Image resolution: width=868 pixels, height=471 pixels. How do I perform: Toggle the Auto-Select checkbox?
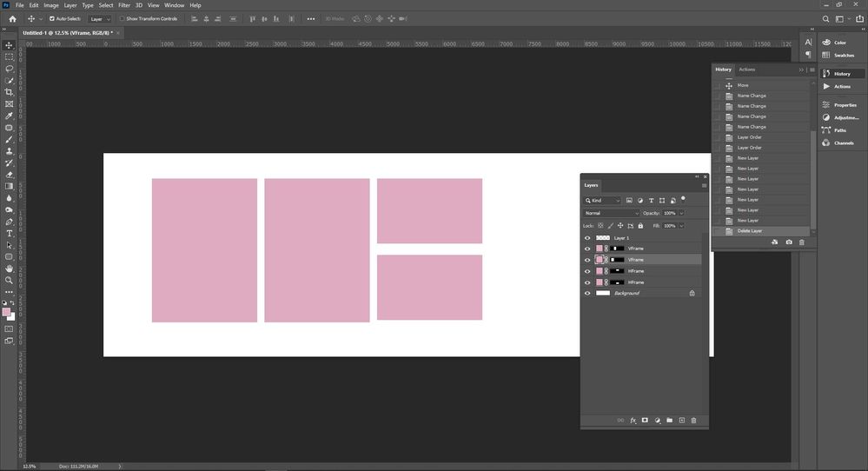52,19
